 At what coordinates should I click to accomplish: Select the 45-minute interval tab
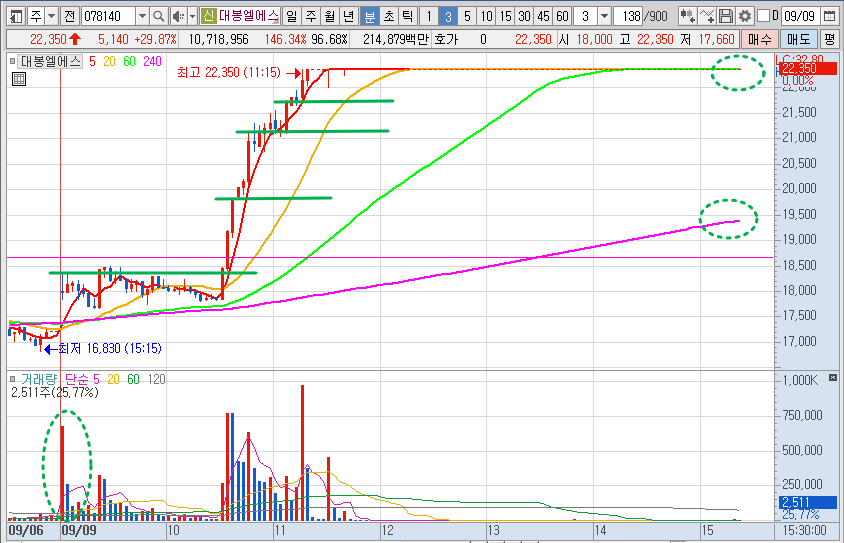(544, 17)
